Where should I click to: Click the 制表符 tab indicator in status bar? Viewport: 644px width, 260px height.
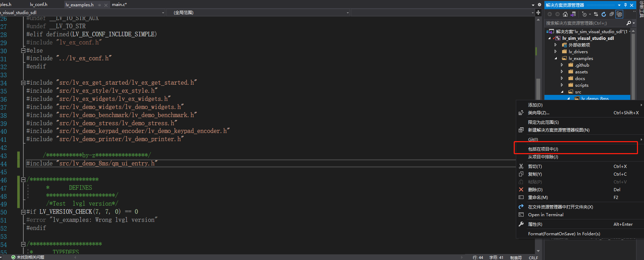(x=516, y=258)
